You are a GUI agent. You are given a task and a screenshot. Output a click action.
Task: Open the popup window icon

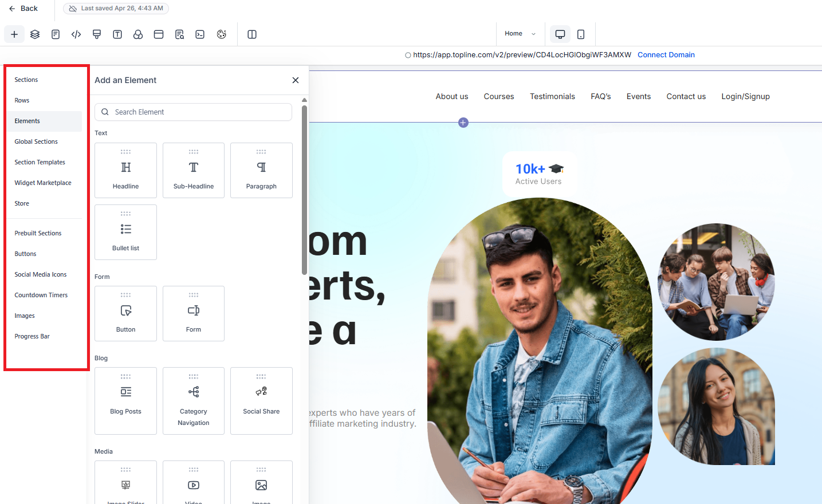pos(159,34)
